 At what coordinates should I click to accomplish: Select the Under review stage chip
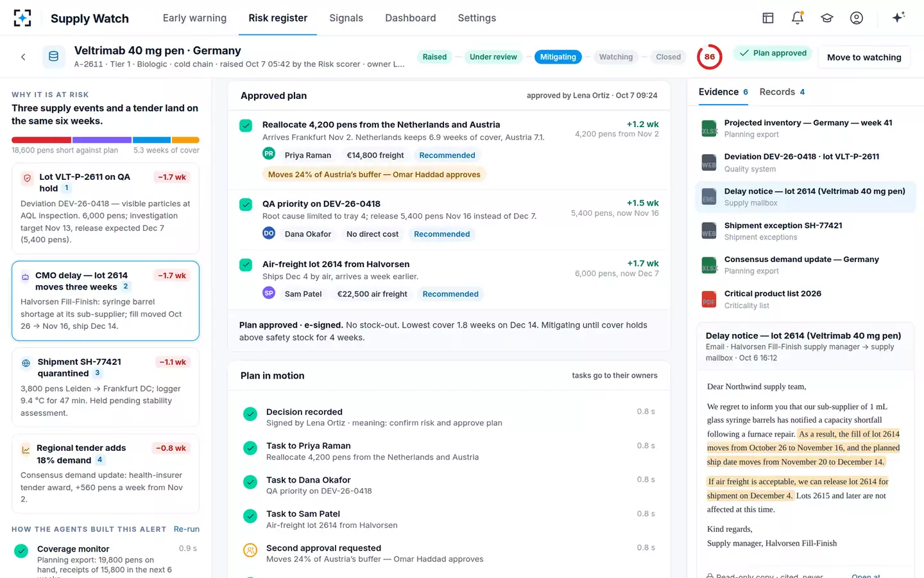click(x=493, y=57)
